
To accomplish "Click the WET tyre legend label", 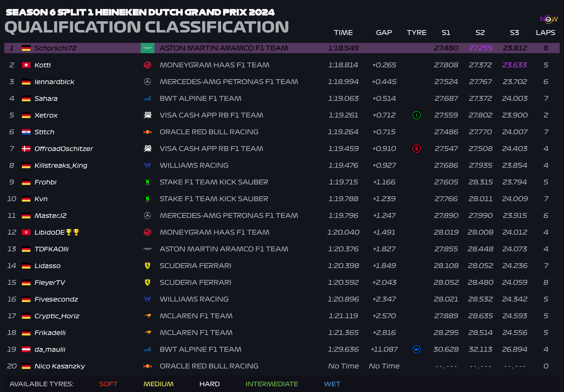I will pos(332,384).
